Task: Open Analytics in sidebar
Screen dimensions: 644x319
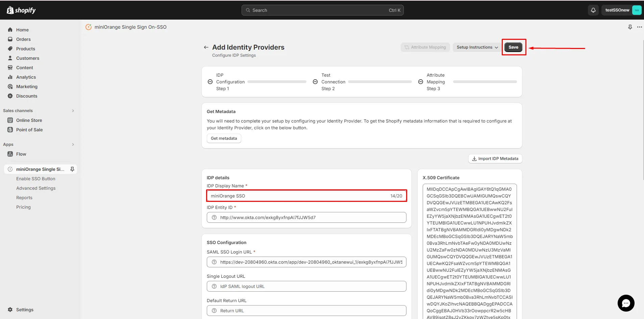Action: (x=26, y=77)
